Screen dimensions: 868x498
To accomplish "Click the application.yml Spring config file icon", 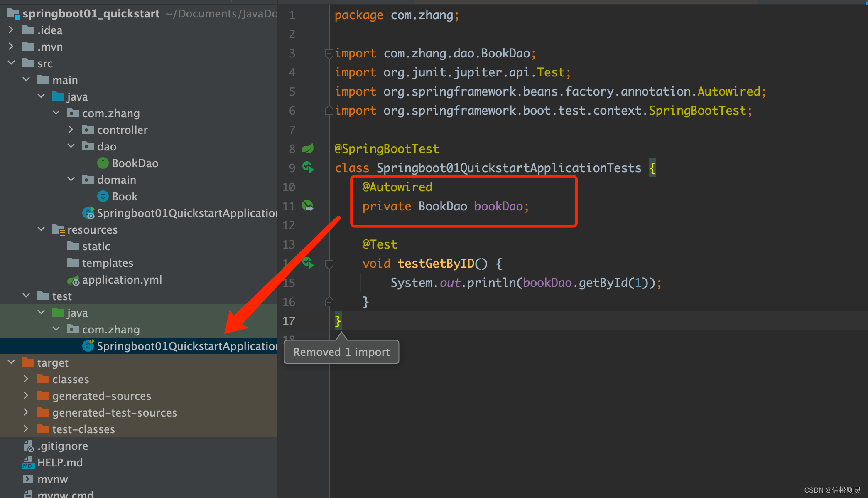I will coord(74,280).
